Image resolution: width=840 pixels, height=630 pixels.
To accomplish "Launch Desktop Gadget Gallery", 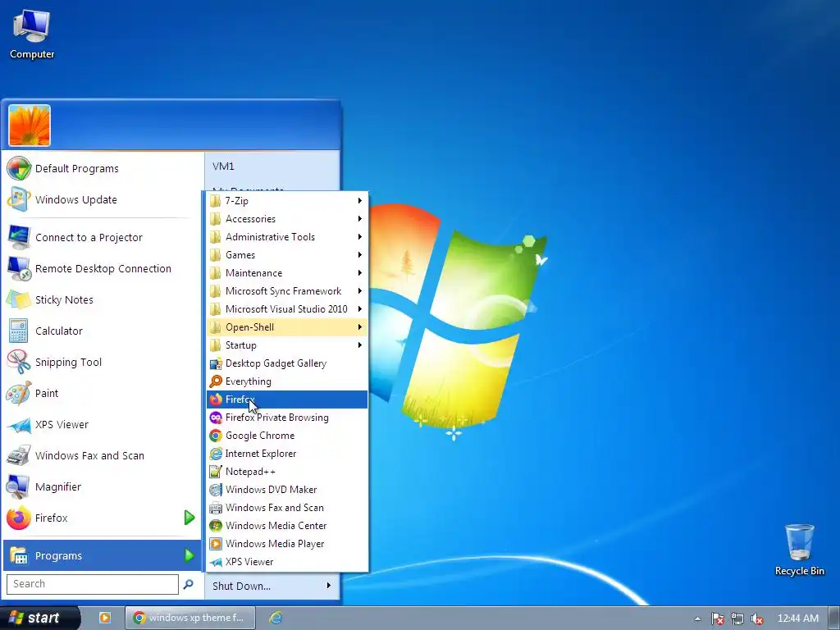I will coord(287,363).
